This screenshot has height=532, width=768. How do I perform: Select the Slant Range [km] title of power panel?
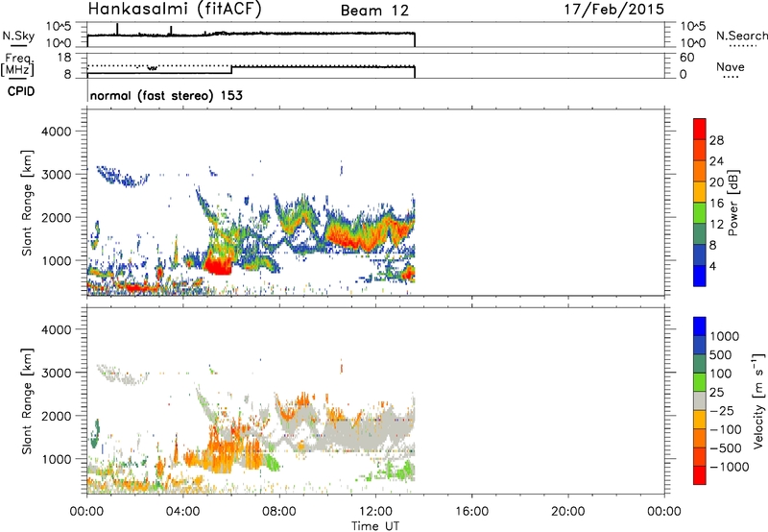(27, 203)
